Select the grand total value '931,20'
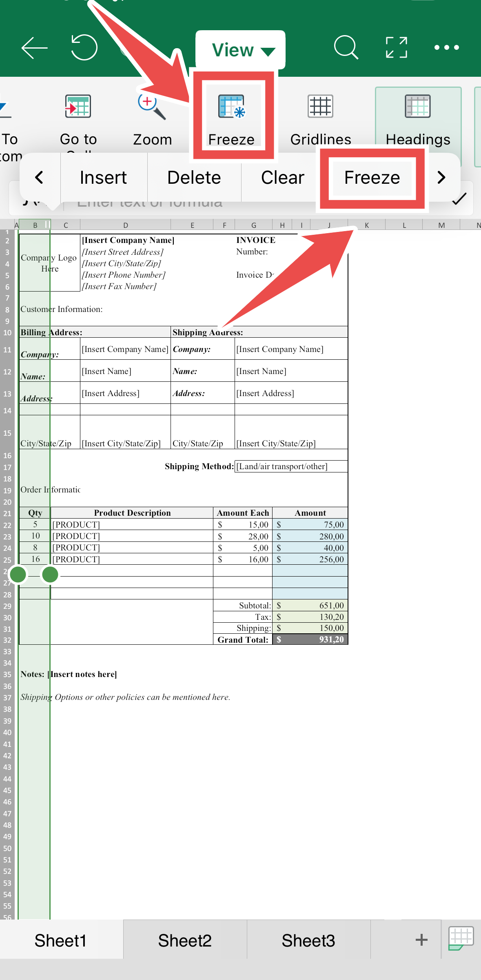 pos(310,639)
